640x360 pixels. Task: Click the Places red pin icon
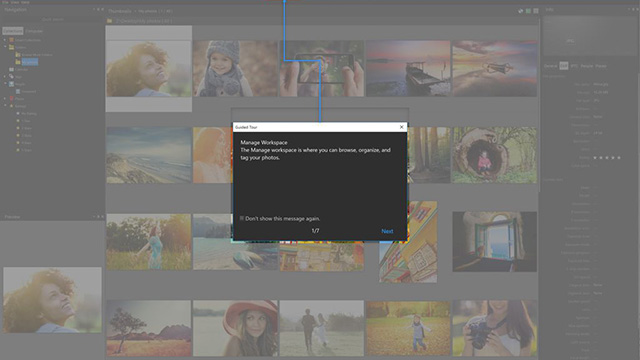coord(11,98)
